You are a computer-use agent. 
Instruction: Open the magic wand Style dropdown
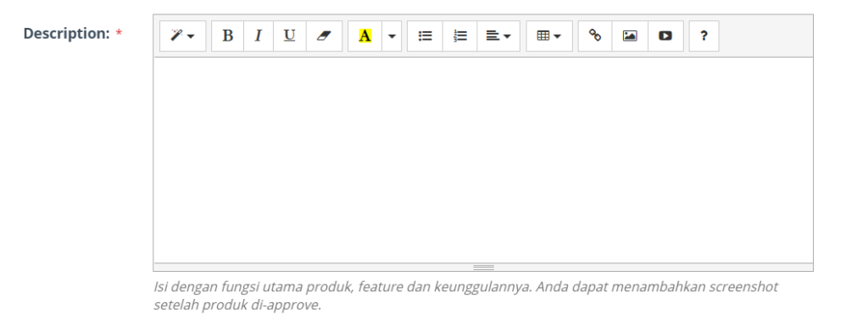pyautogui.click(x=183, y=36)
